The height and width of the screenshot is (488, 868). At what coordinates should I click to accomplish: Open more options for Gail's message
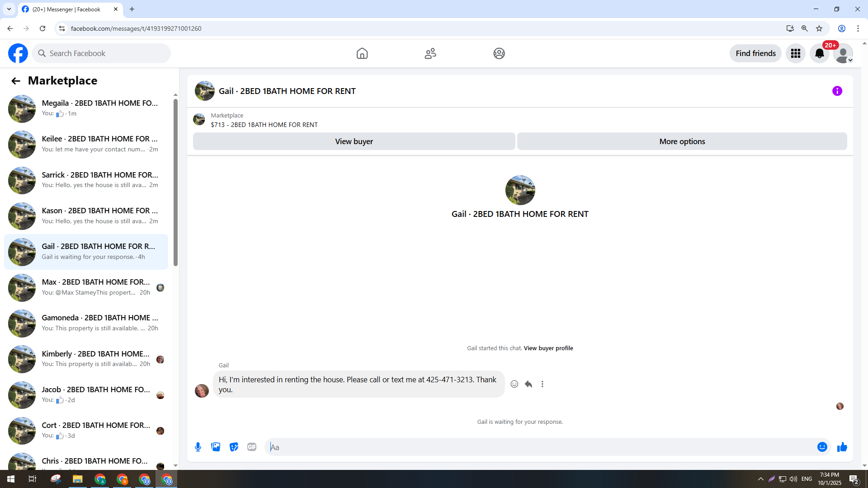click(x=542, y=384)
